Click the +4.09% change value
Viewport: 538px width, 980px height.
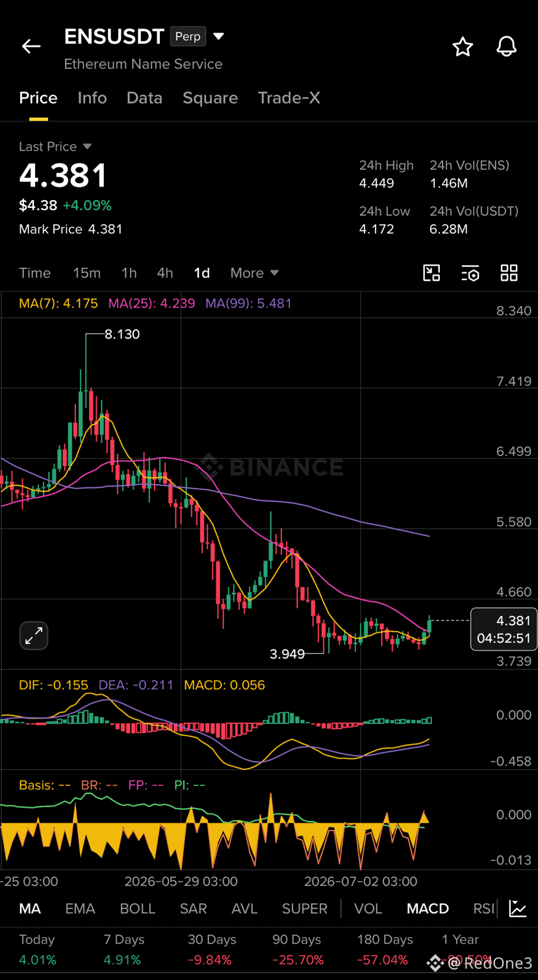coord(87,205)
